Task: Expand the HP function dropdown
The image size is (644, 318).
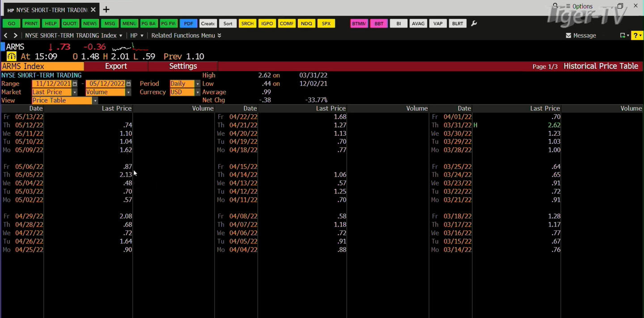Action: point(137,35)
